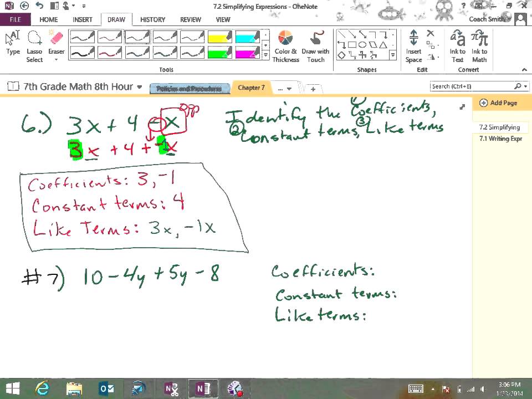
Task: Select the single-headed arrow shape
Action: pos(352,34)
